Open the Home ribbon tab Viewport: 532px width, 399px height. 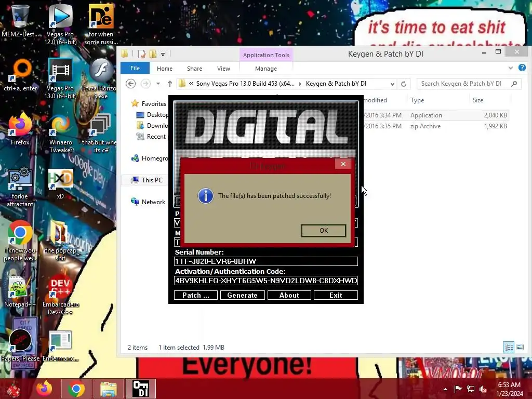point(165,69)
